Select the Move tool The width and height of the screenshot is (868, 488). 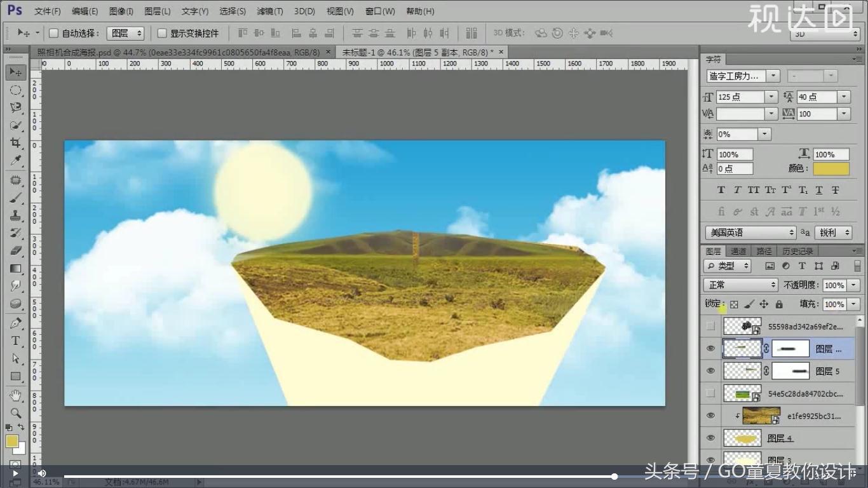15,72
